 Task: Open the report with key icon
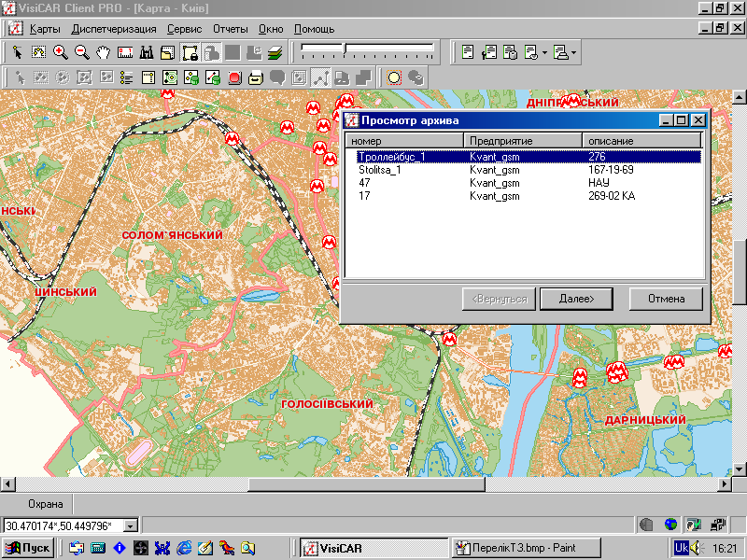tap(488, 52)
